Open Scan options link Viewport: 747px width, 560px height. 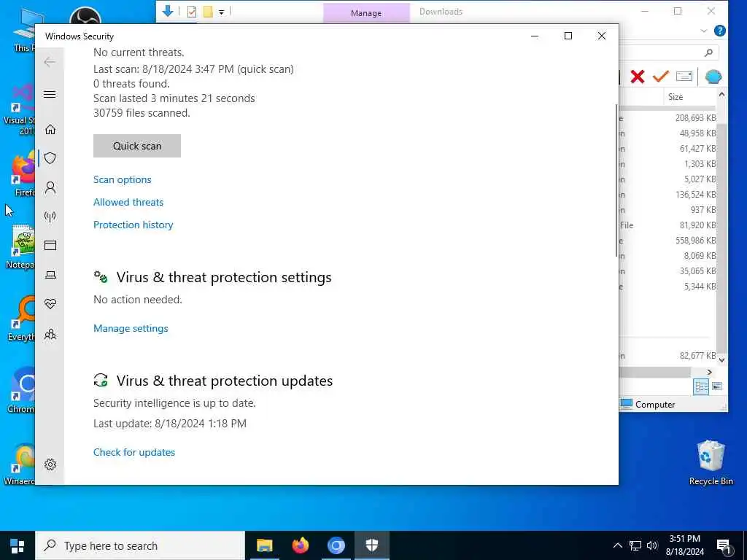[x=122, y=179]
